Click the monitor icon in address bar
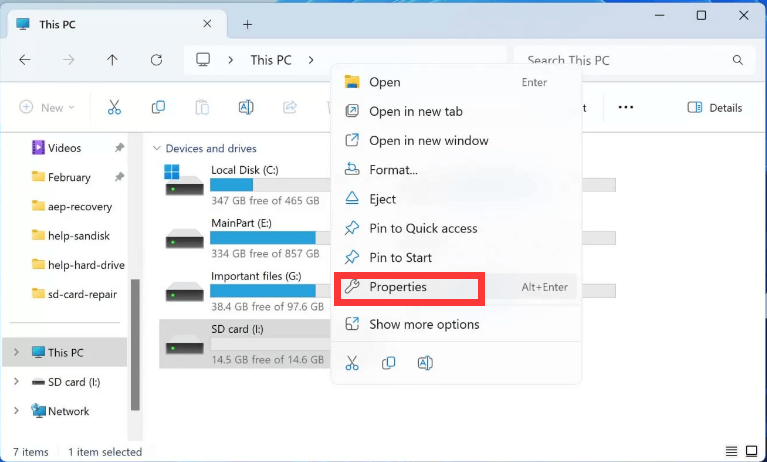The image size is (767, 462). tap(203, 60)
